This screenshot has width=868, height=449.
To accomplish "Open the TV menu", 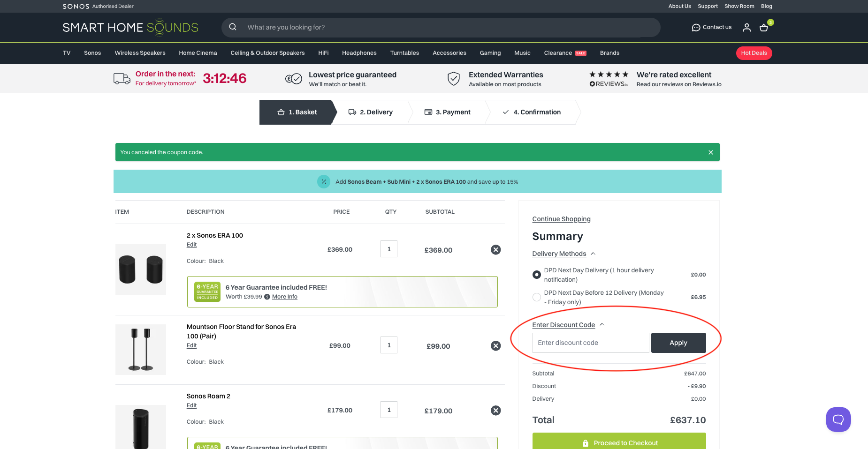I will (x=67, y=53).
